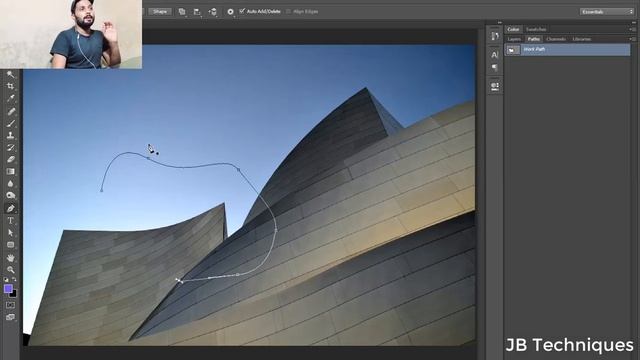The image size is (640, 360).
Task: Select the Clone Stamp tool
Action: pos(11,135)
